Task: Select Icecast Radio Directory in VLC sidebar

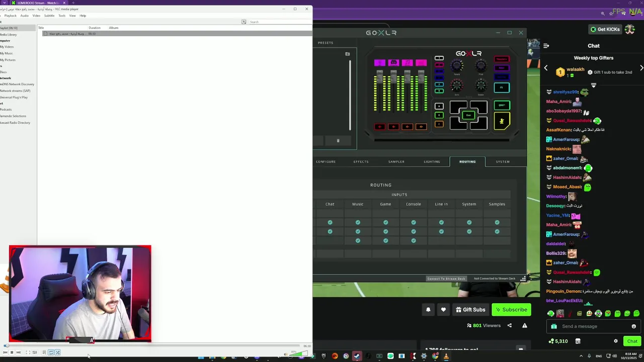Action: 15,123
